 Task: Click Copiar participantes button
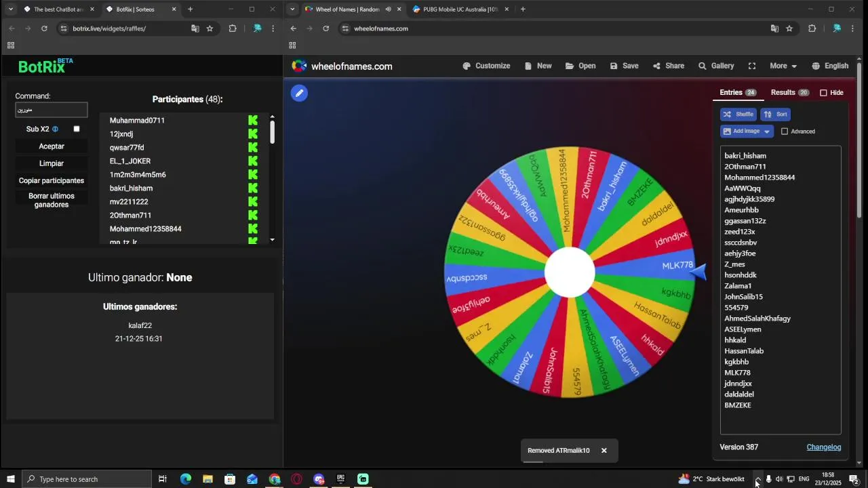tap(52, 180)
